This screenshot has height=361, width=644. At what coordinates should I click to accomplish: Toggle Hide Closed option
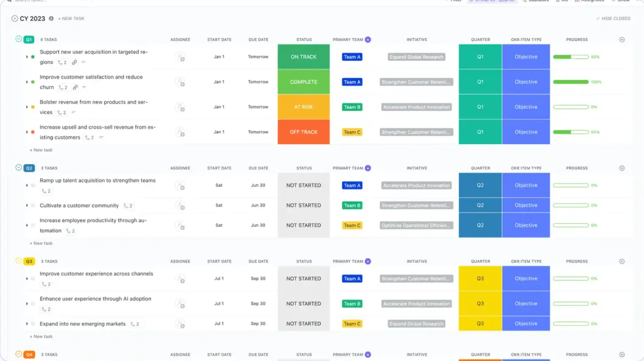(x=613, y=19)
